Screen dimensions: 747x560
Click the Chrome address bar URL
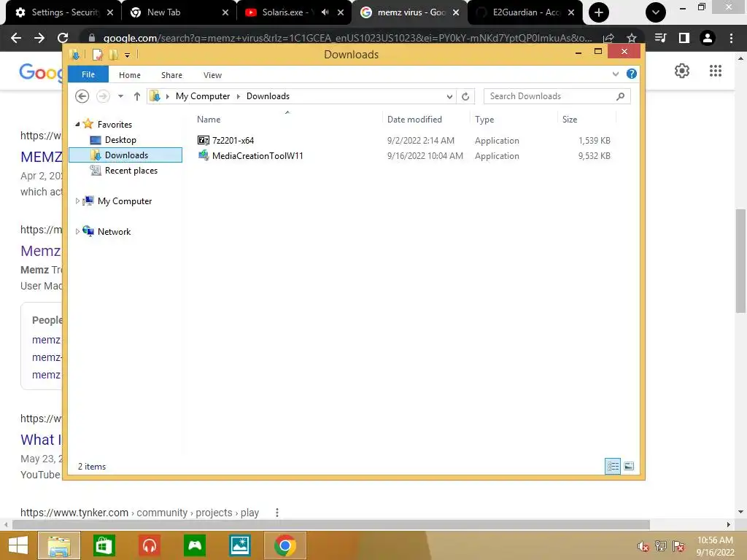(x=348, y=38)
